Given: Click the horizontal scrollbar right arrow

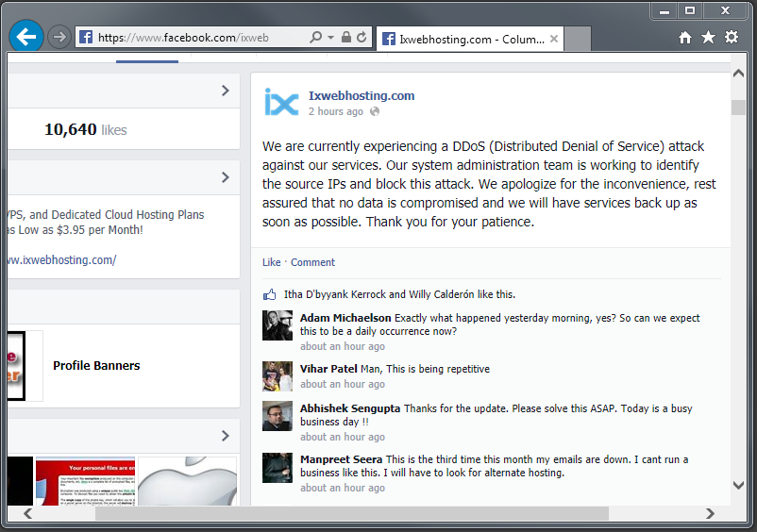Looking at the screenshot, I should pos(710,514).
